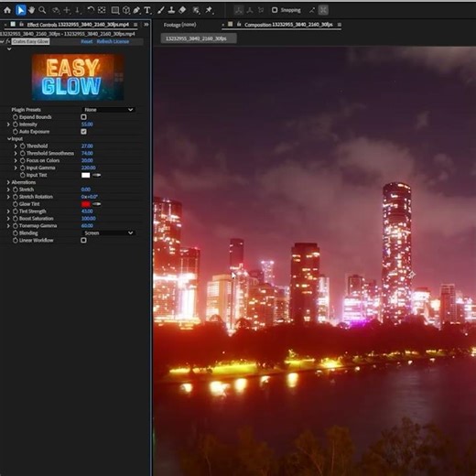Select the Dolly camera tool

click(x=78, y=10)
